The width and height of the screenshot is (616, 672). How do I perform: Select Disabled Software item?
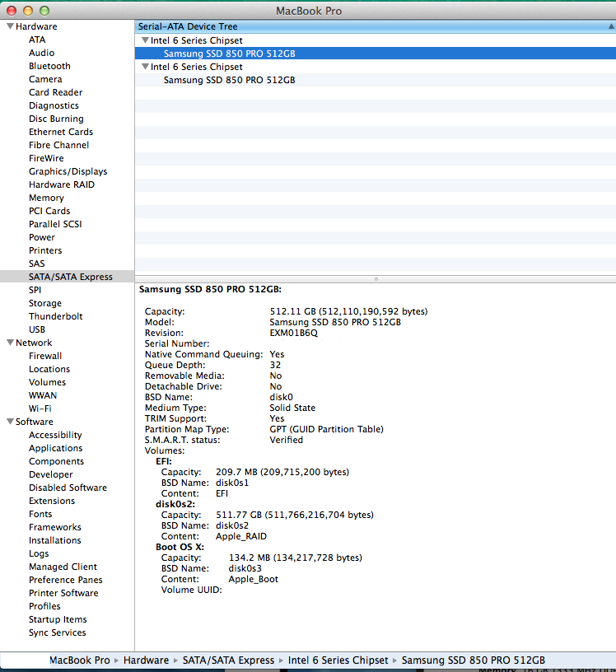[68, 488]
